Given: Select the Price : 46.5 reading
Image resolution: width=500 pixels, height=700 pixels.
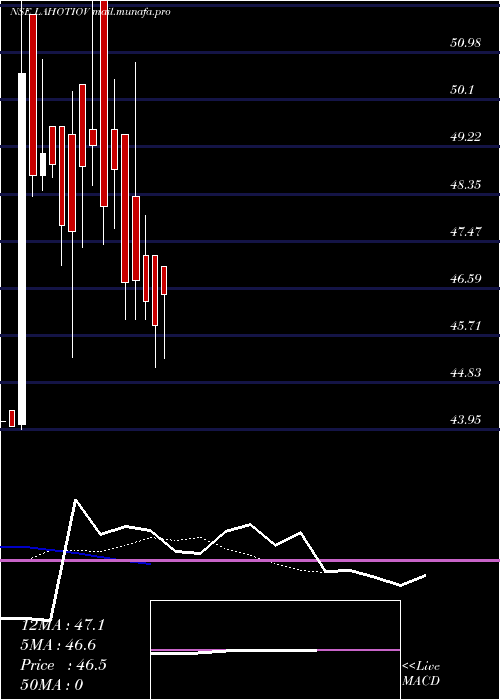Looking at the screenshot, I should [63, 665].
